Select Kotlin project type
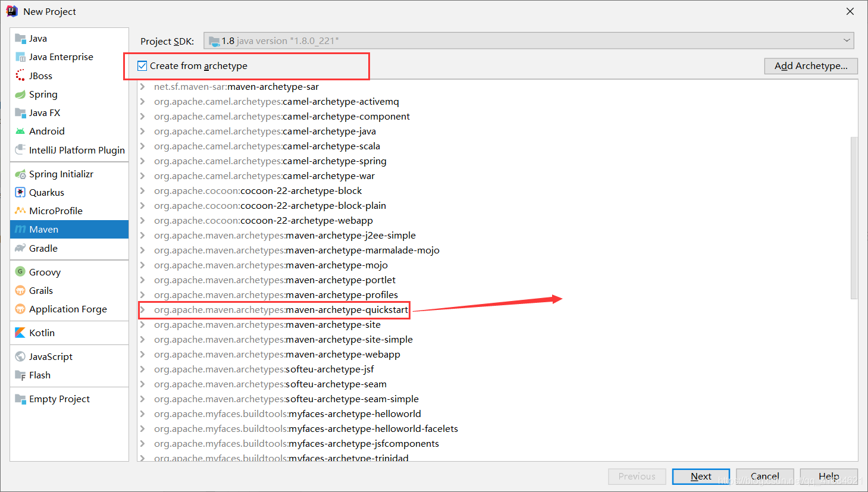868x492 pixels. click(69, 333)
